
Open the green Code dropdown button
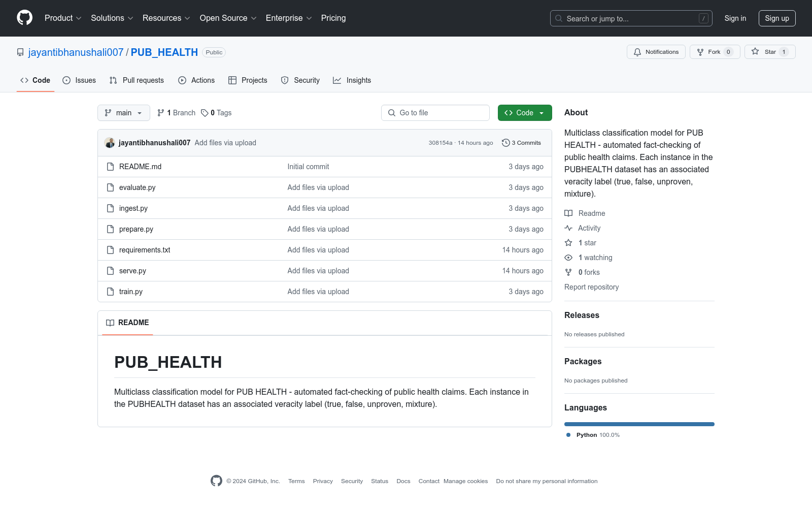(x=525, y=113)
